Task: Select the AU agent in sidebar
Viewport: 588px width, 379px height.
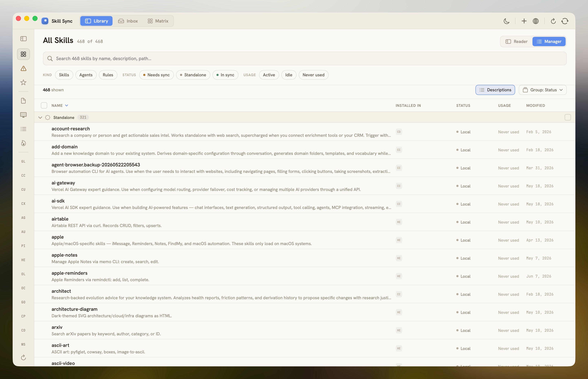Action: [x=23, y=232]
